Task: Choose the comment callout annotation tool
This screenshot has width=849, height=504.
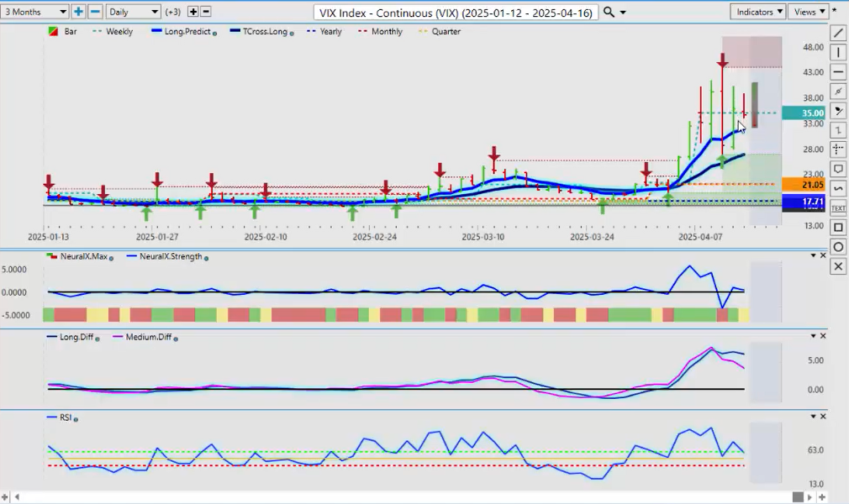Action: click(838, 169)
